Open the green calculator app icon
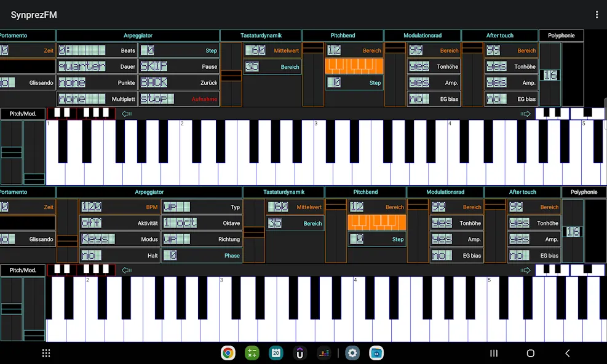 coord(252,353)
